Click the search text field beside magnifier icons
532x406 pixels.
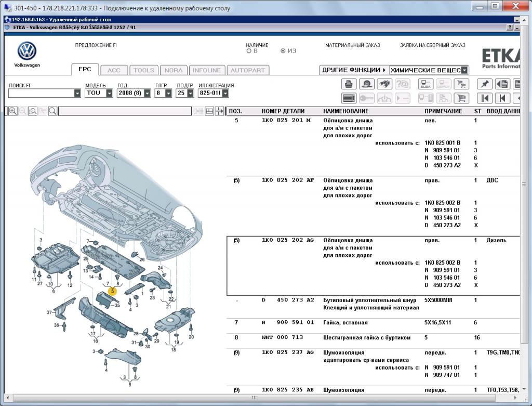[x=125, y=111]
